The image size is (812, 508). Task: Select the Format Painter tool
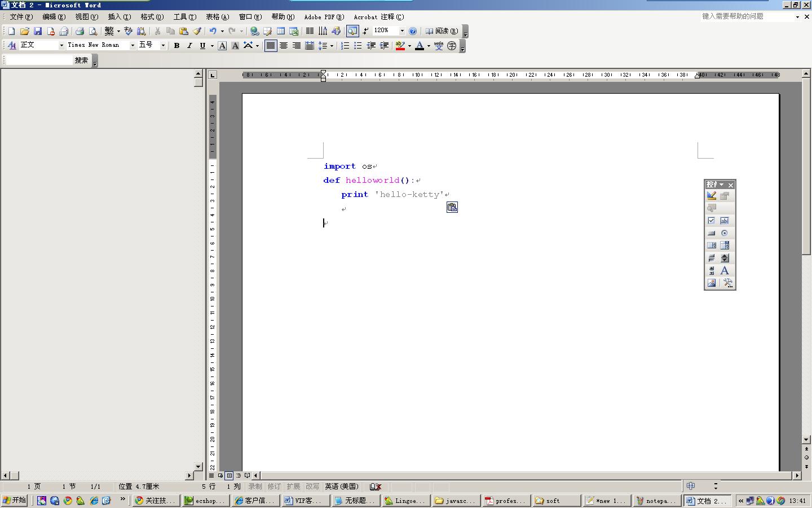(197, 30)
